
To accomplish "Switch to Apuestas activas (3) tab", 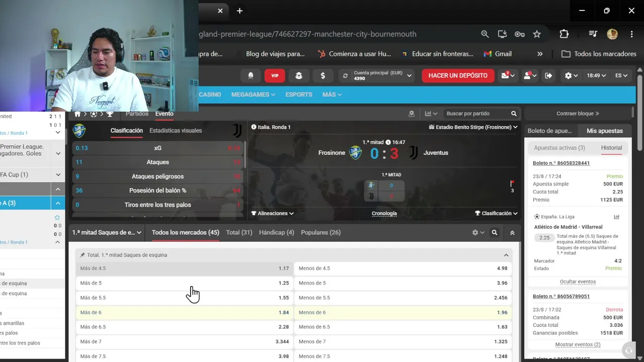I will click(x=559, y=148).
